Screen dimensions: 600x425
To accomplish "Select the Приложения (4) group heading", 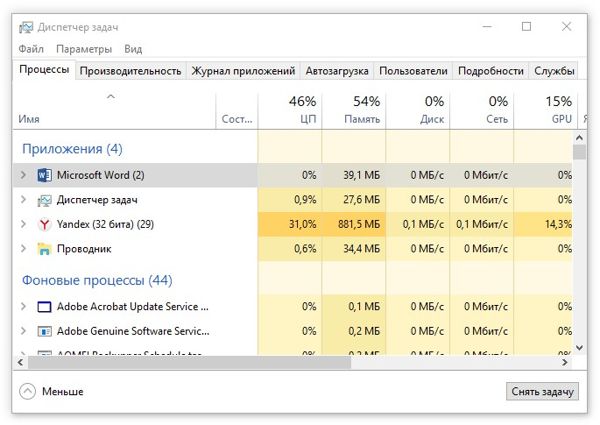I will [72, 149].
